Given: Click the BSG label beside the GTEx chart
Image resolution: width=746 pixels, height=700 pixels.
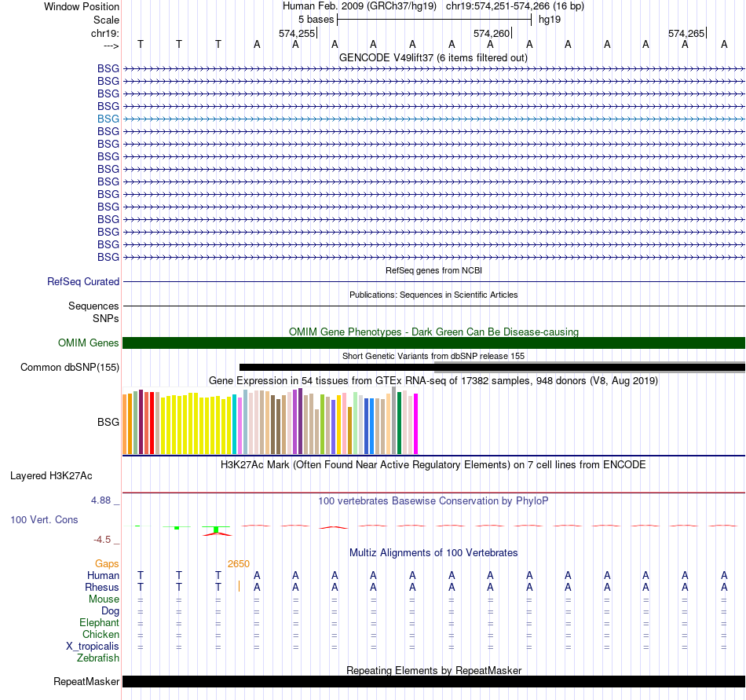Looking at the screenshot, I should click(x=108, y=422).
